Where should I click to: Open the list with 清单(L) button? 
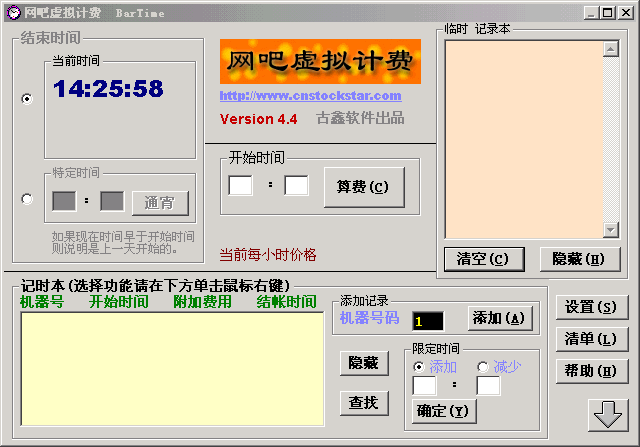point(592,339)
